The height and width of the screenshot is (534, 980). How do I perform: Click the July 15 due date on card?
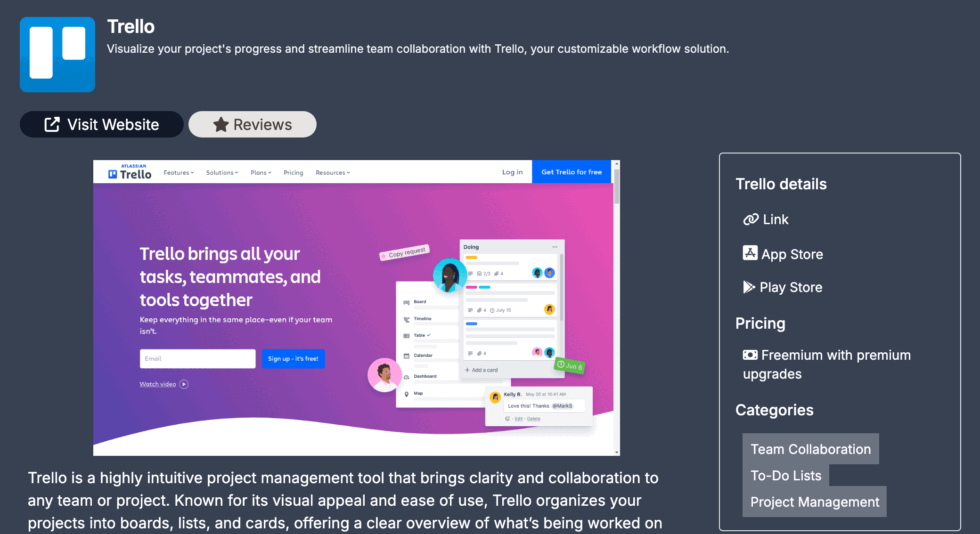tap(500, 310)
